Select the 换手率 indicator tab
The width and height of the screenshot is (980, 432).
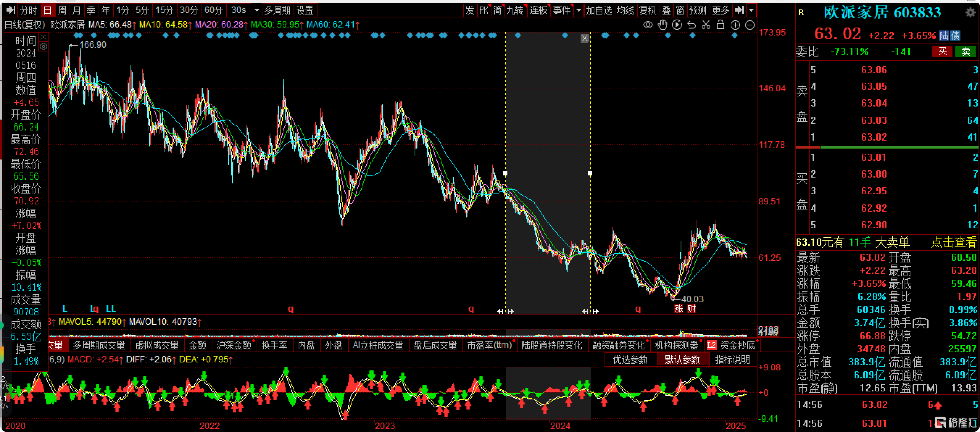pos(274,345)
